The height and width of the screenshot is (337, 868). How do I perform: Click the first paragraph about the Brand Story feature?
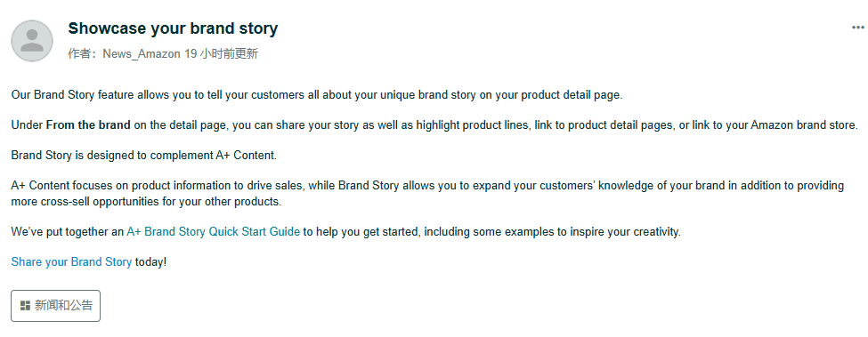(317, 95)
